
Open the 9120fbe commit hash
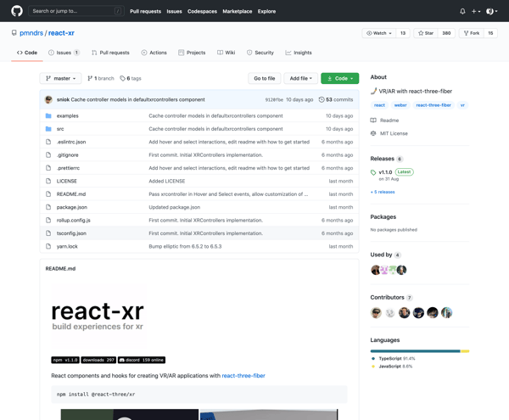[274, 99]
